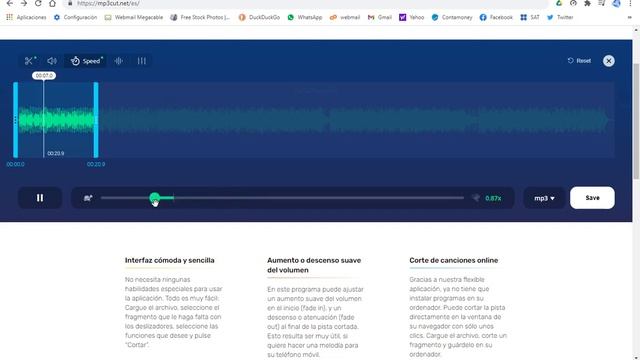
Task: Click the speed slider green handle
Action: coord(155,198)
